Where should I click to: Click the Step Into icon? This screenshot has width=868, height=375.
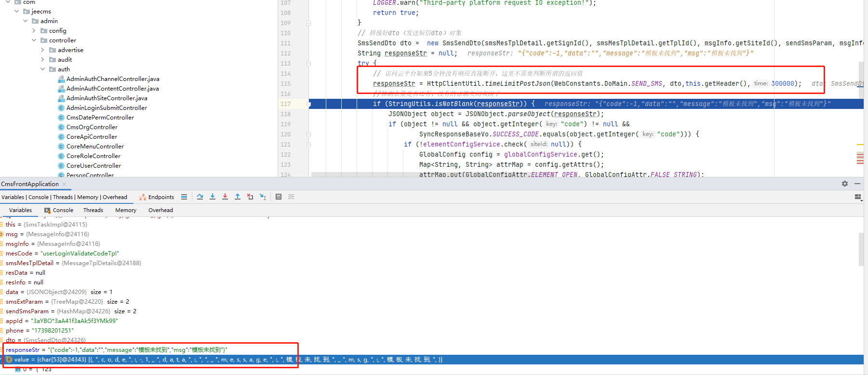tap(213, 197)
